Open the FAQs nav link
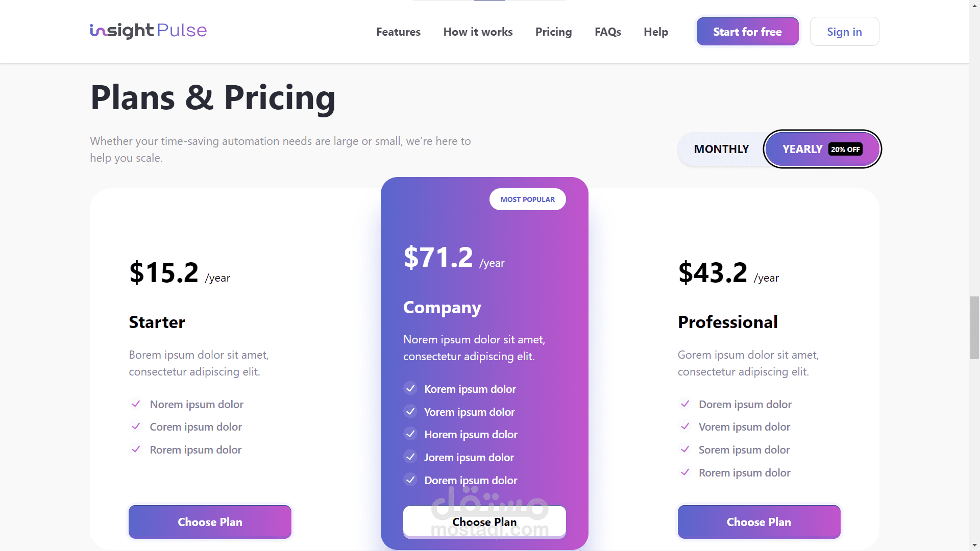 point(607,32)
